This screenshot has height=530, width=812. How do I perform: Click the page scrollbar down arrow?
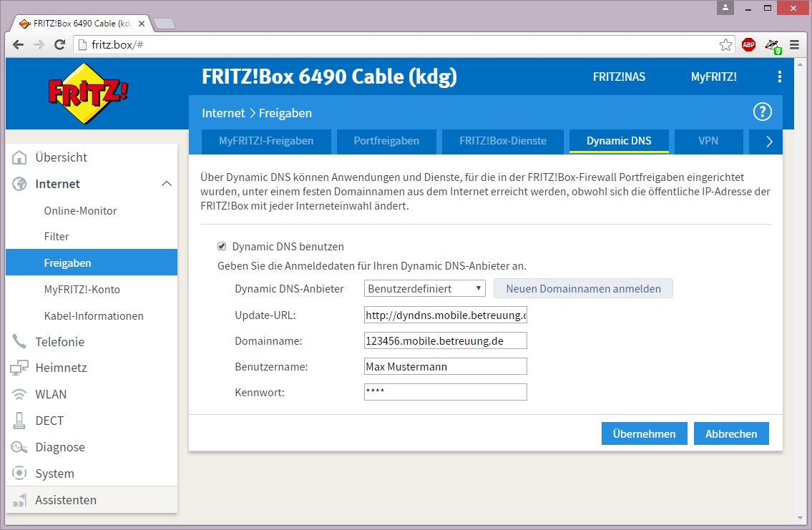pos(801,518)
